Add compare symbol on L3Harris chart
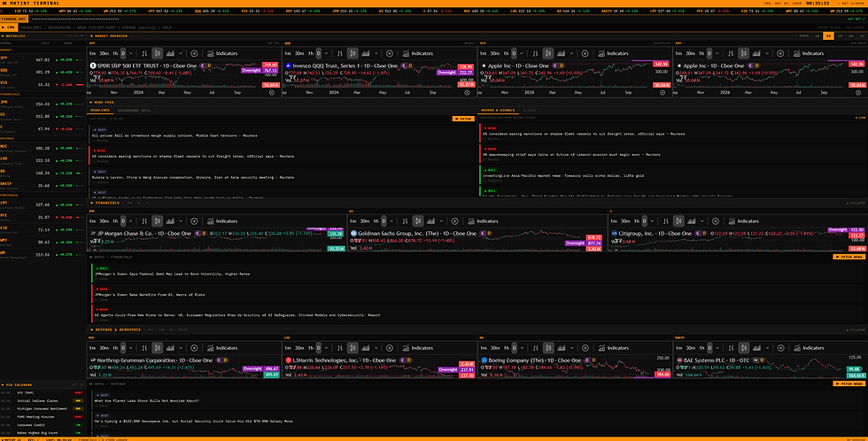 pyautogui.click(x=390, y=348)
